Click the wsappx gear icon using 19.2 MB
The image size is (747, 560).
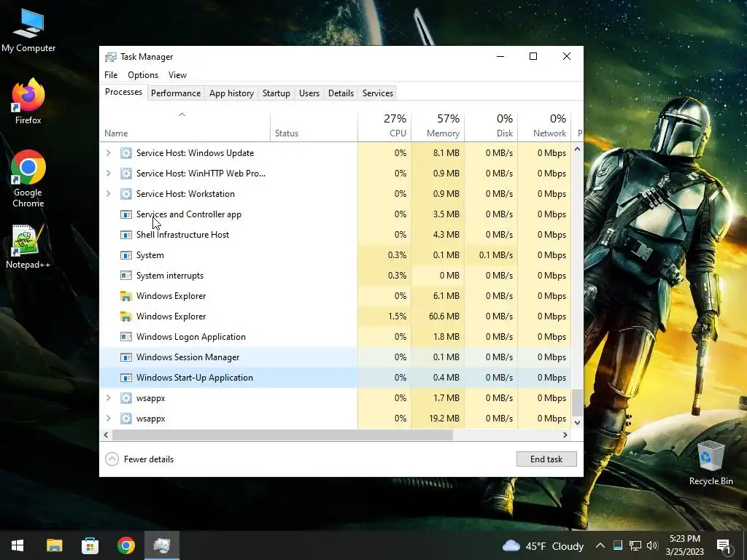(x=125, y=419)
